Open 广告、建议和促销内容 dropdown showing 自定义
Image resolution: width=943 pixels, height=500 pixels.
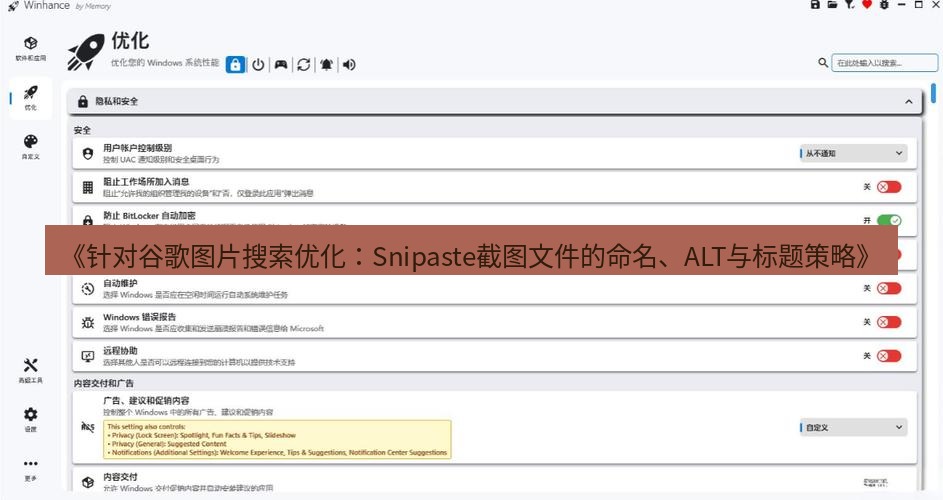(x=853, y=427)
